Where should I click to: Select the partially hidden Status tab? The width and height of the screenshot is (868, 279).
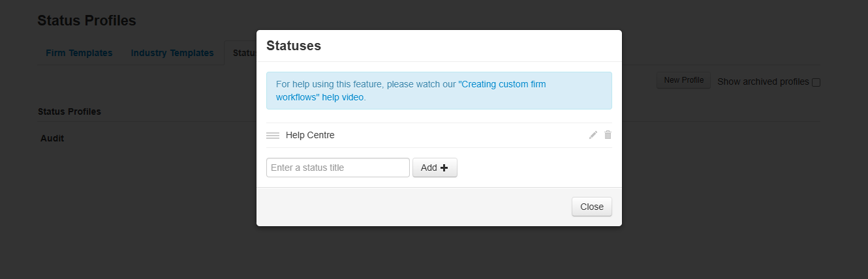[x=243, y=53]
